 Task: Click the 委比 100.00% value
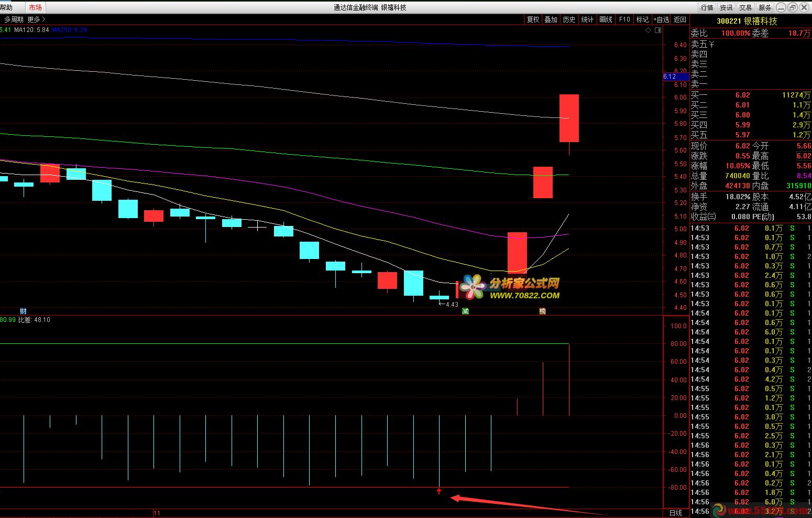(736, 33)
